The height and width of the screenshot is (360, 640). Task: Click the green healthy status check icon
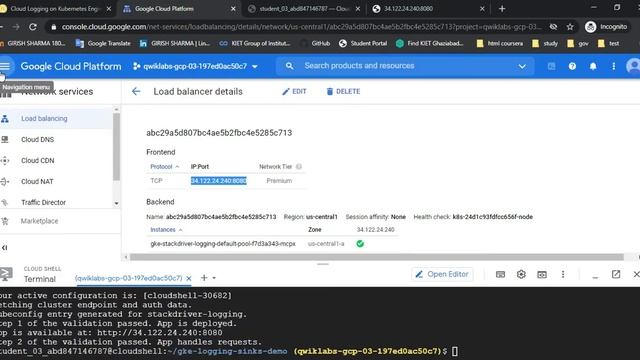point(360,244)
